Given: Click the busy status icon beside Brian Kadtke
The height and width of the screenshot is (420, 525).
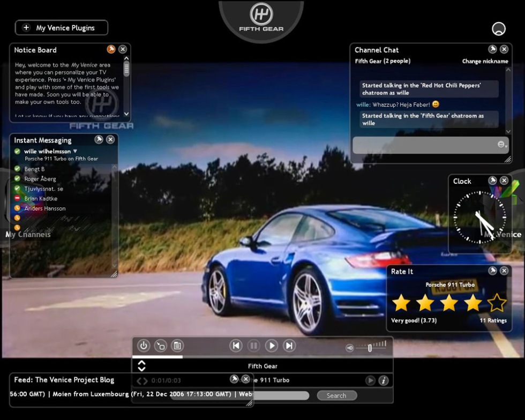Looking at the screenshot, I should click(17, 198).
